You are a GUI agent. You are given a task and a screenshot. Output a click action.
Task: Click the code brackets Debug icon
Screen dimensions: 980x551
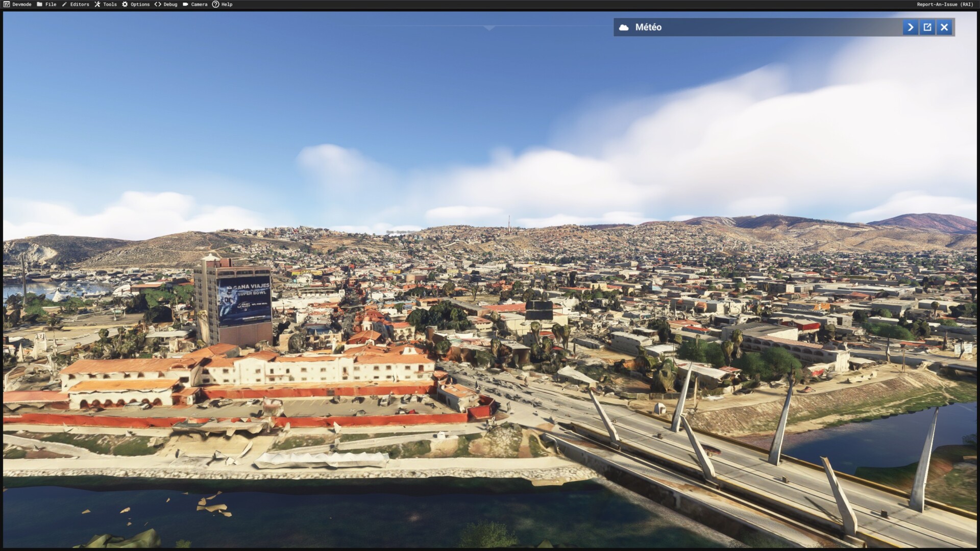158,4
